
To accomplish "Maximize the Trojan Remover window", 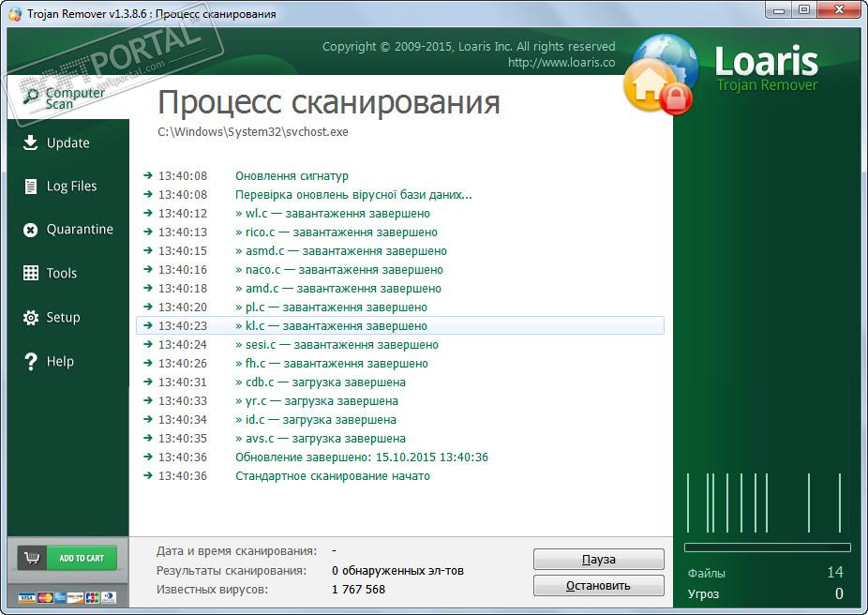I will point(804,10).
